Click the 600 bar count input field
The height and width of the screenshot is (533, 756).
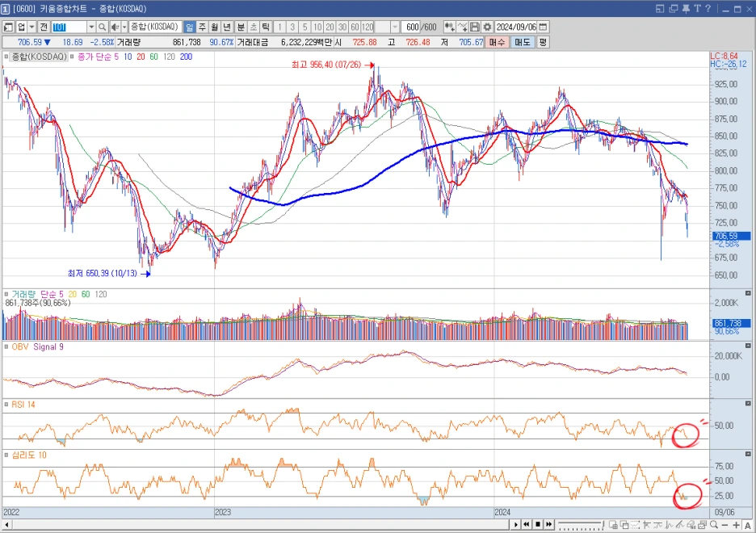pos(411,27)
